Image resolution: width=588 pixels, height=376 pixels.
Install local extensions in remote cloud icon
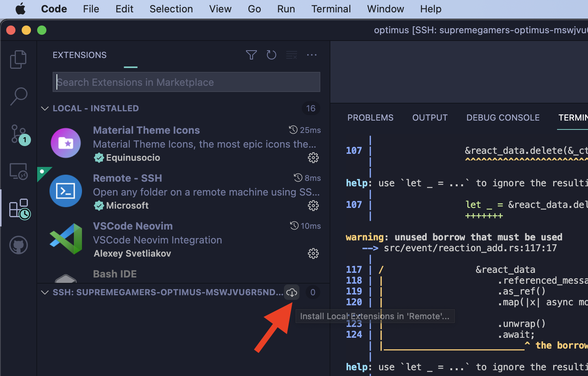pos(292,293)
